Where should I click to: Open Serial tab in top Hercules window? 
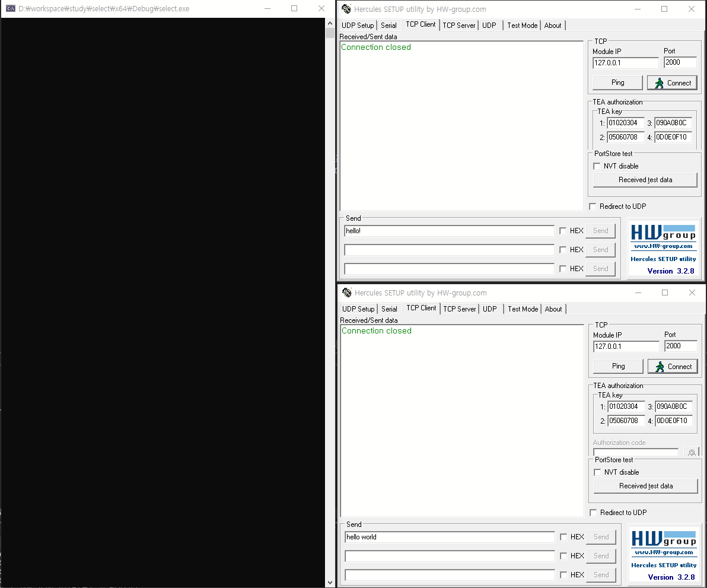[x=388, y=26]
